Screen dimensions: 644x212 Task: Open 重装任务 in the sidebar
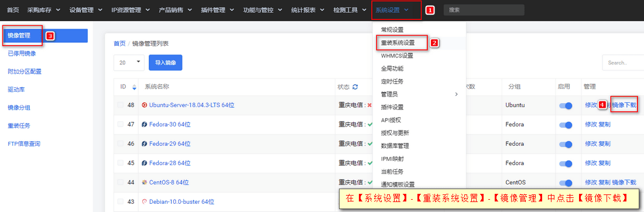tap(19, 126)
